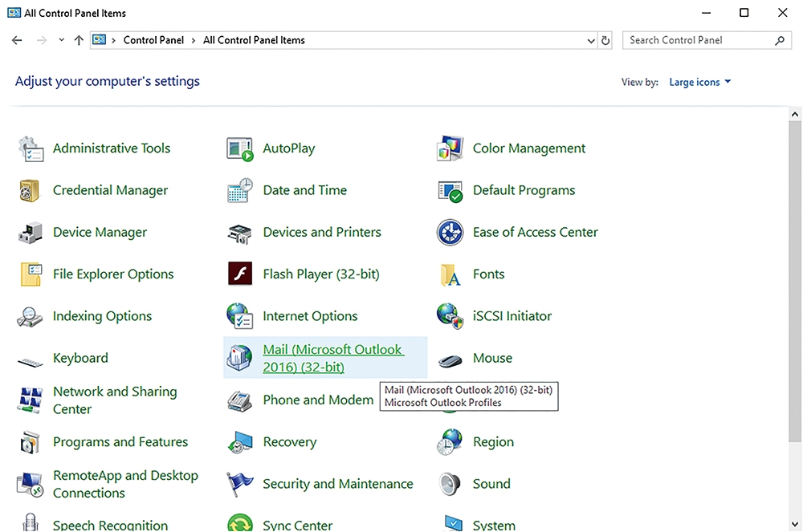Image resolution: width=803 pixels, height=532 pixels.
Task: Open the Programs and Features link
Action: coord(120,442)
